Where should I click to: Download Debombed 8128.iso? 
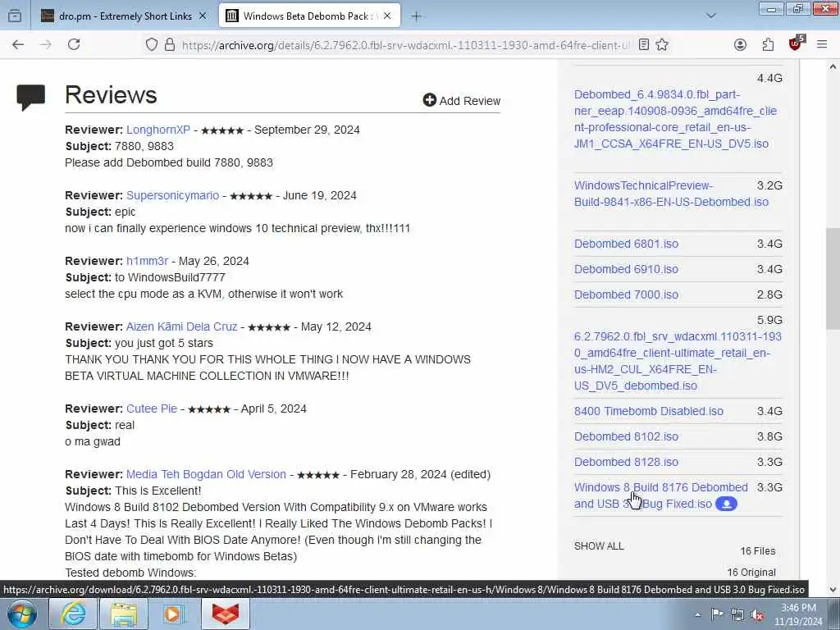626,462
